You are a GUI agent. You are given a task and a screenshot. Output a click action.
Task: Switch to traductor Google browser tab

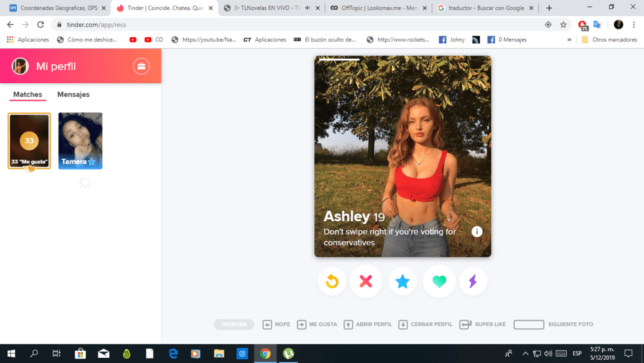point(485,8)
